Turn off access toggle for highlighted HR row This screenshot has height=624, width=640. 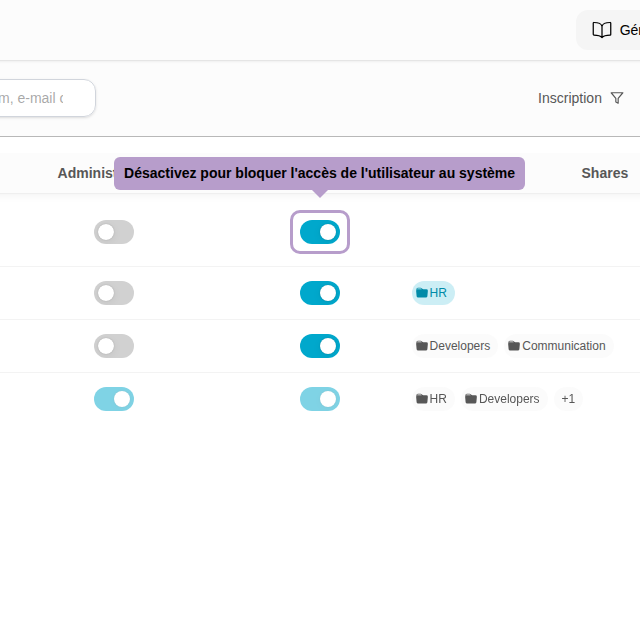320,293
